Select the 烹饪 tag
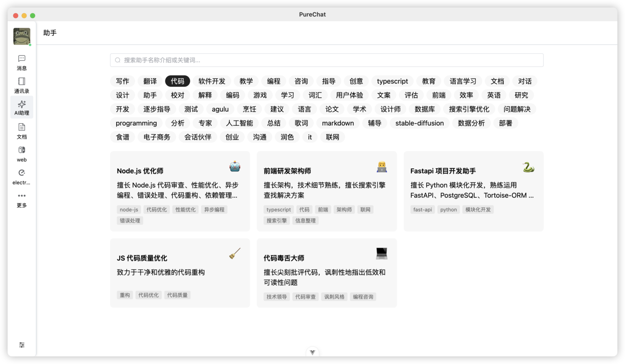 (250, 109)
